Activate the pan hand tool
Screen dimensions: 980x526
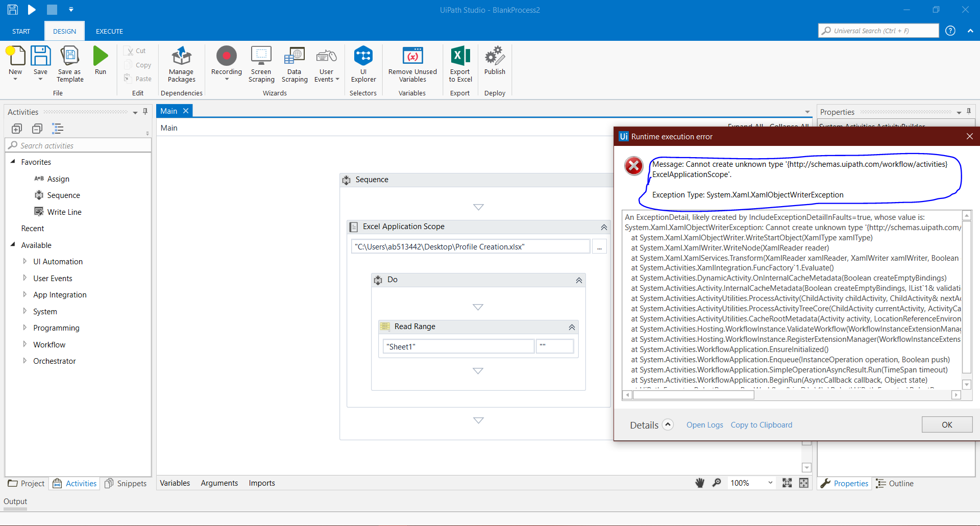(700, 483)
